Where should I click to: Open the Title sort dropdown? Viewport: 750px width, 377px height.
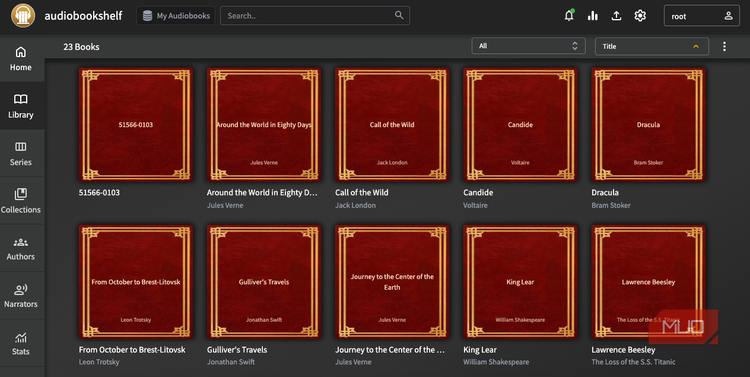[x=651, y=46]
